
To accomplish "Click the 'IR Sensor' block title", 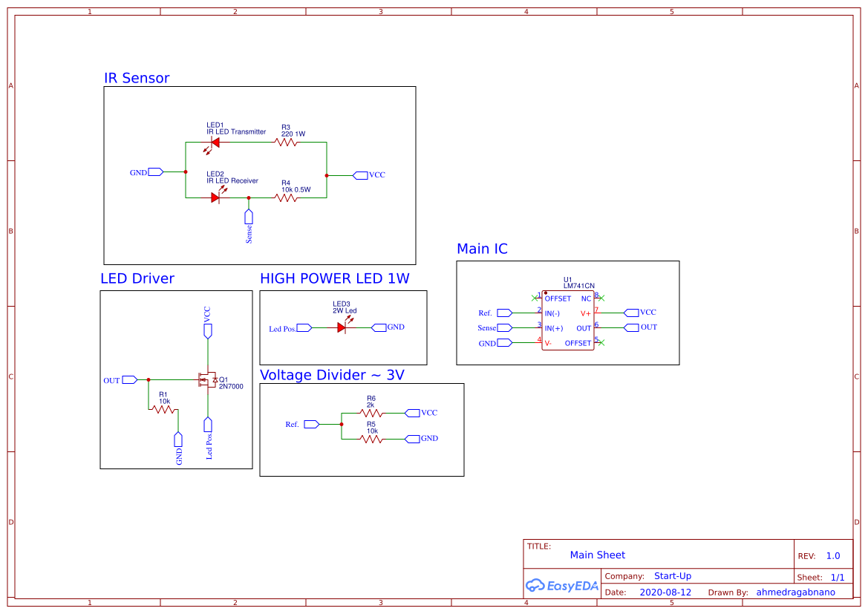I will 137,78.
